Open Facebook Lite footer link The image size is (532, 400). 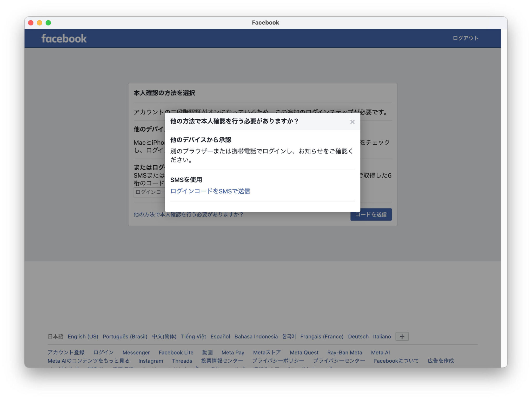pos(176,352)
